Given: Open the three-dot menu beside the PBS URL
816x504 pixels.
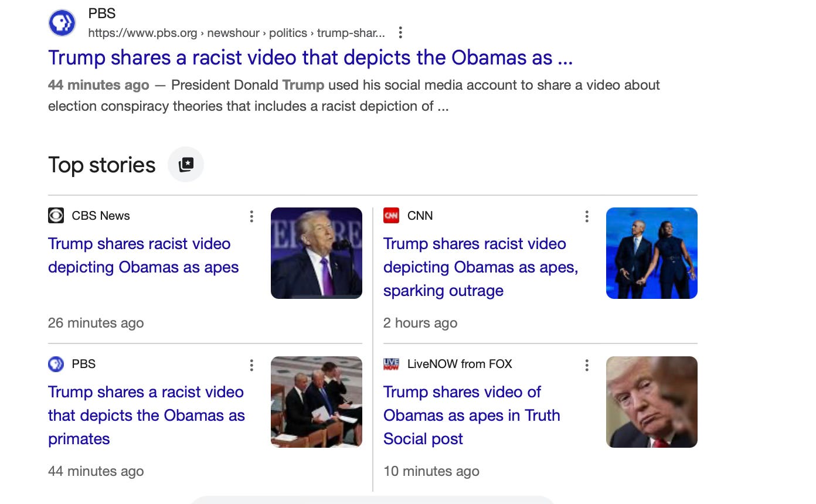Looking at the screenshot, I should click(400, 33).
